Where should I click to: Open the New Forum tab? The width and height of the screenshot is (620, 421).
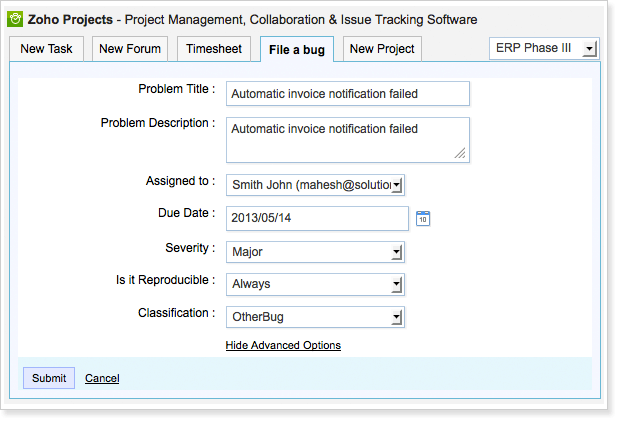tap(132, 49)
